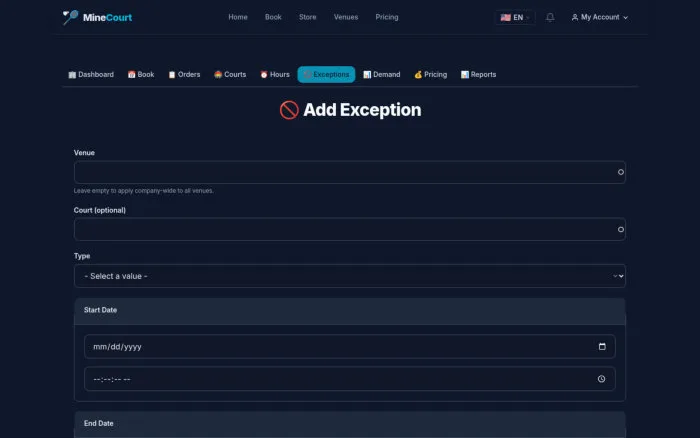Switch to the Book management tab

(x=141, y=75)
